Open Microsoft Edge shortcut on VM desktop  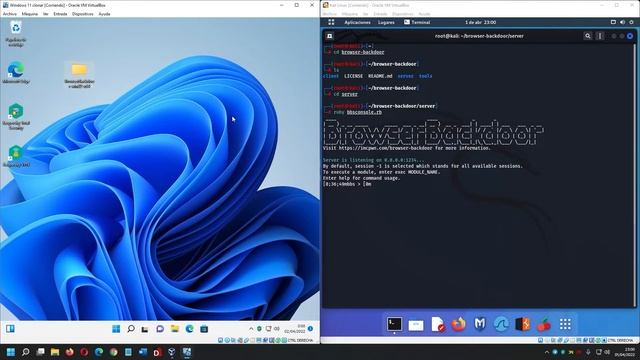pyautogui.click(x=16, y=73)
